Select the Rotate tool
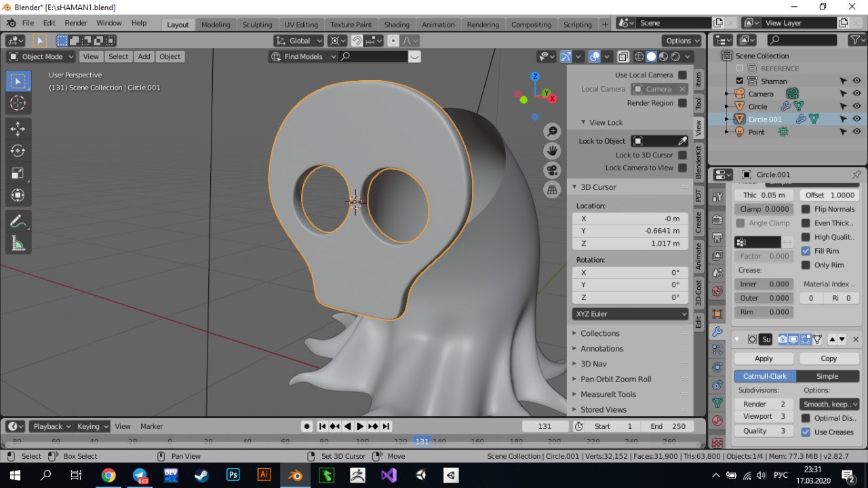 tap(18, 151)
